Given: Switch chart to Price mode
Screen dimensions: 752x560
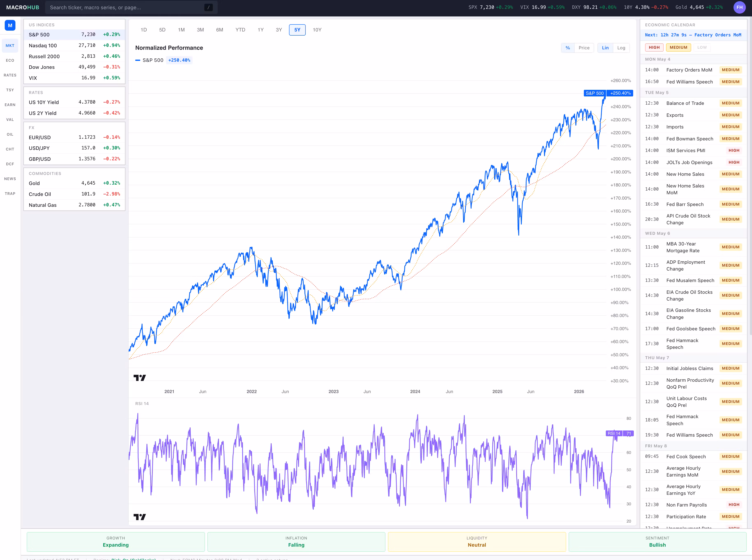Looking at the screenshot, I should [584, 48].
